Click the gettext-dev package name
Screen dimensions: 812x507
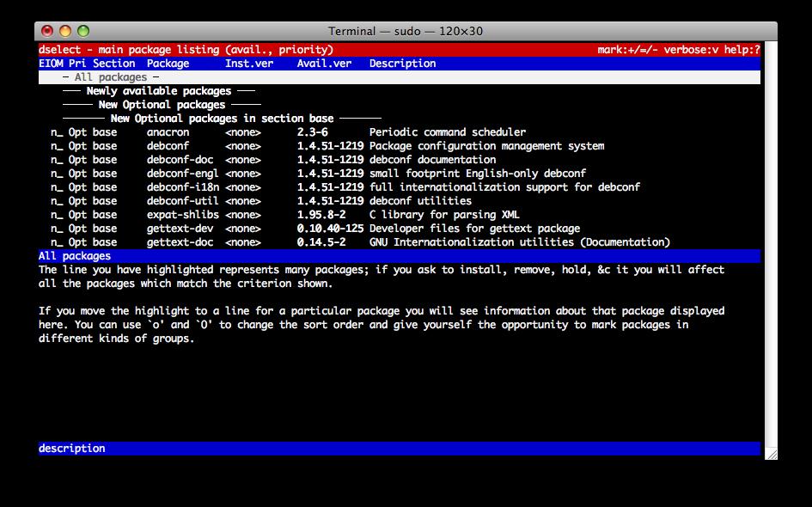point(180,229)
